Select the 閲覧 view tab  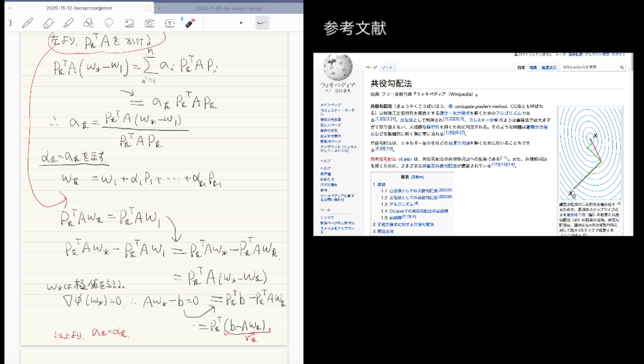click(x=521, y=67)
